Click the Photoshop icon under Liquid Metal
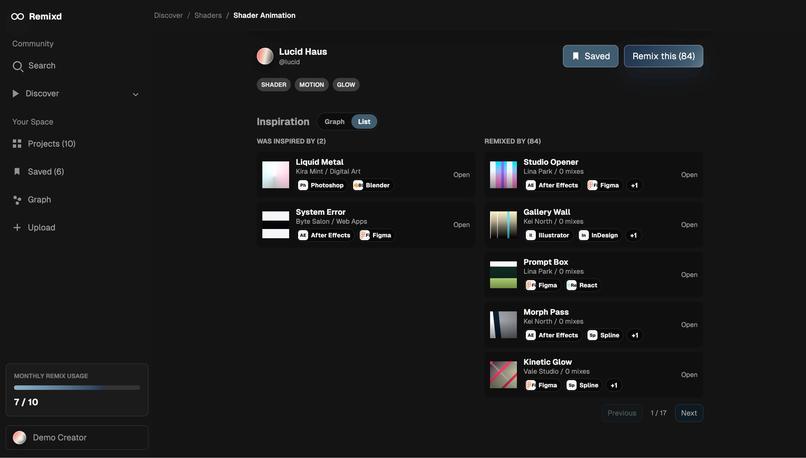Viewport: 806px width, 458px height. (303, 185)
